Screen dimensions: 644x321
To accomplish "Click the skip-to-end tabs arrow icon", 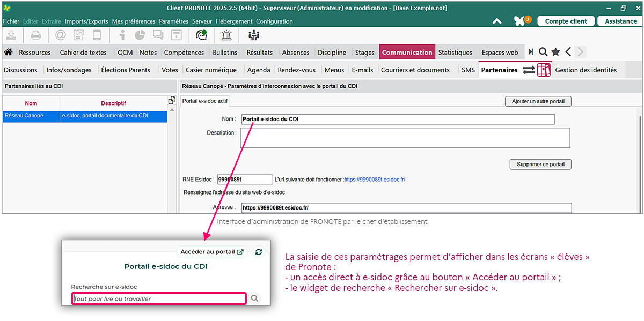I will (x=531, y=52).
